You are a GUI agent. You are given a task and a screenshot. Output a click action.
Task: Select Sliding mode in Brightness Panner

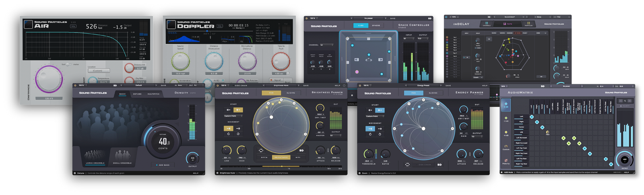(x=291, y=93)
